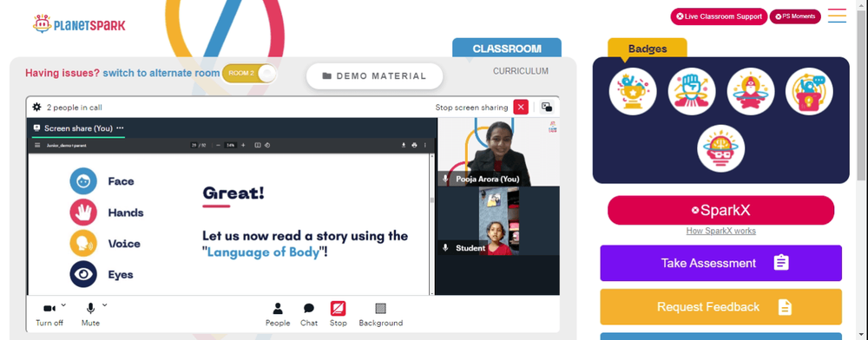
Task: Select the speaker podium badge
Action: pyautogui.click(x=809, y=91)
